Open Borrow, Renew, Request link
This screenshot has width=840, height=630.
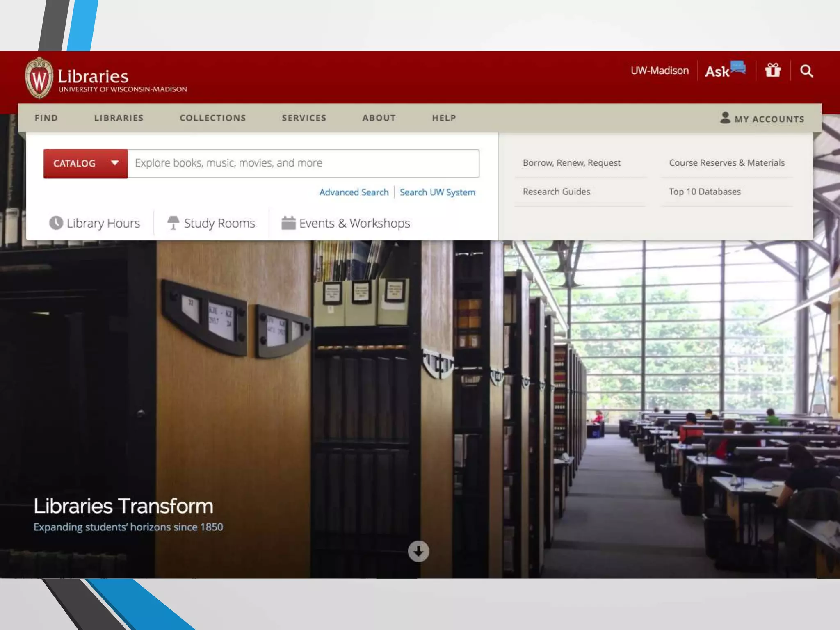(571, 163)
